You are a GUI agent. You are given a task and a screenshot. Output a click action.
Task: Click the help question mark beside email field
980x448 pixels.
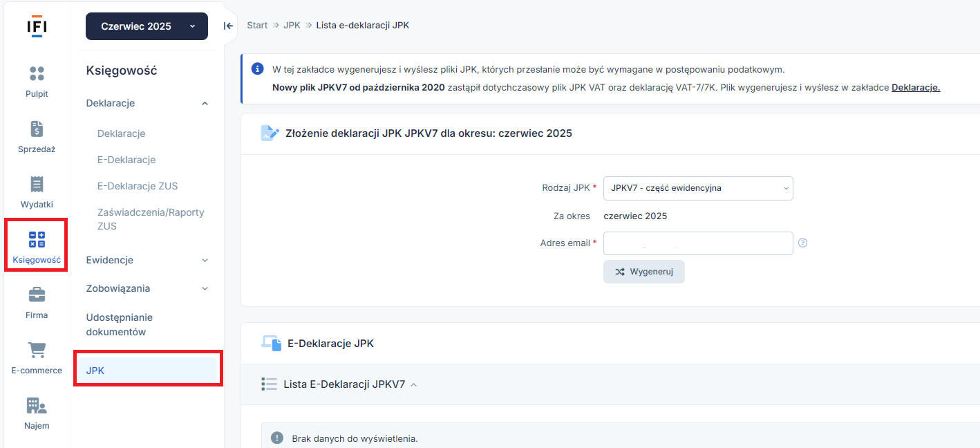point(802,243)
